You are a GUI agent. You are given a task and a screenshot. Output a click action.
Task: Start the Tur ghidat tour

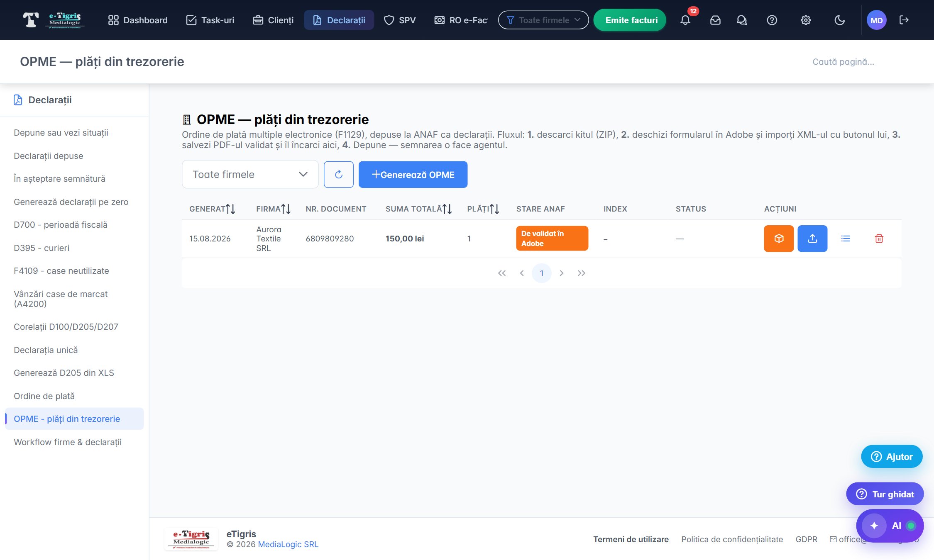pyautogui.click(x=885, y=494)
